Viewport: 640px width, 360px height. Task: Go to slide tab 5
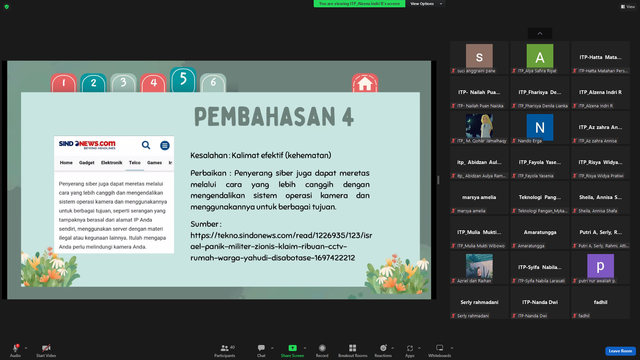click(x=183, y=80)
